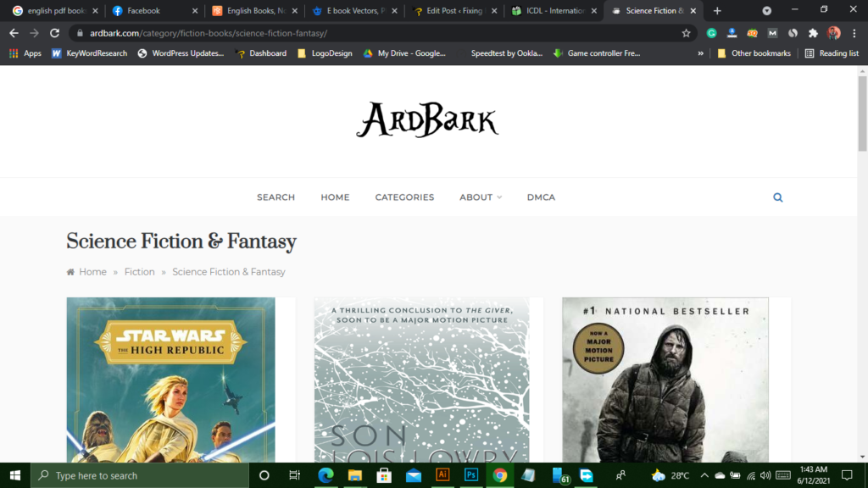This screenshot has width=868, height=488.
Task: Switch to the English Books tab
Action: (x=253, y=10)
